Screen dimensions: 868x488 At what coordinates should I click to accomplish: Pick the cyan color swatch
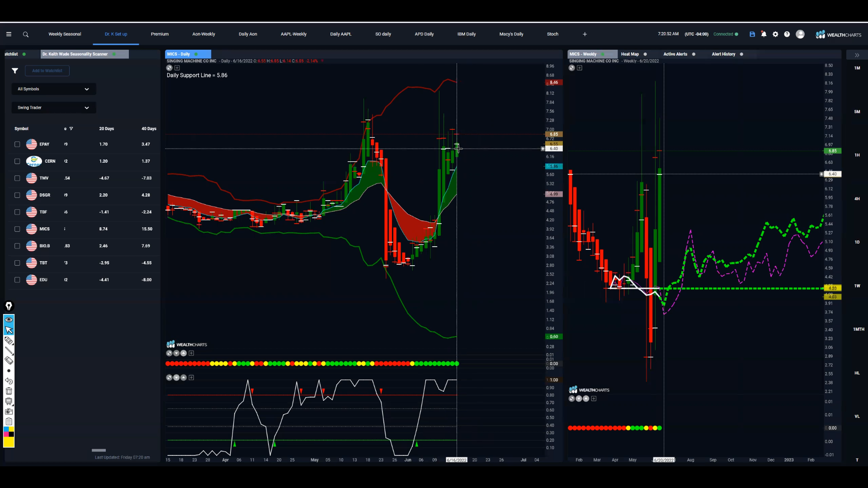6,429
